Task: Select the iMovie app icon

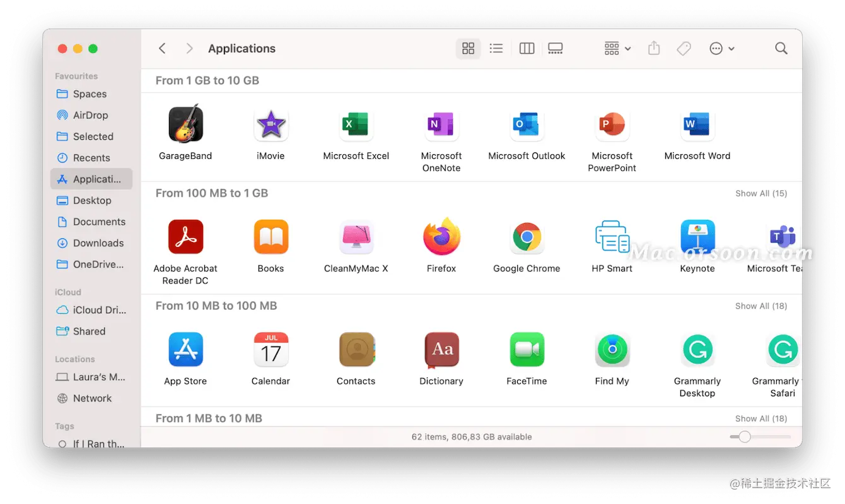Action: pos(271,124)
